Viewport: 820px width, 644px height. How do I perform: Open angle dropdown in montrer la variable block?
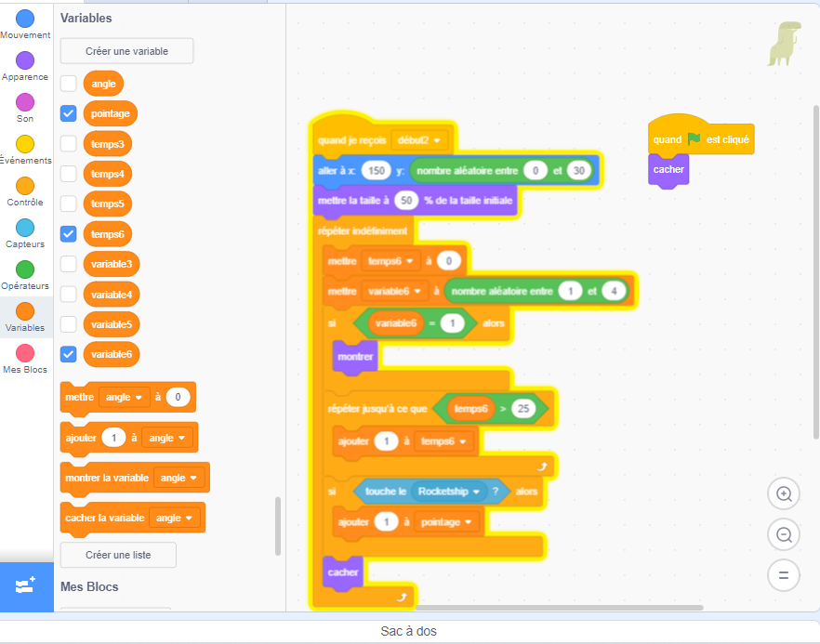click(179, 478)
